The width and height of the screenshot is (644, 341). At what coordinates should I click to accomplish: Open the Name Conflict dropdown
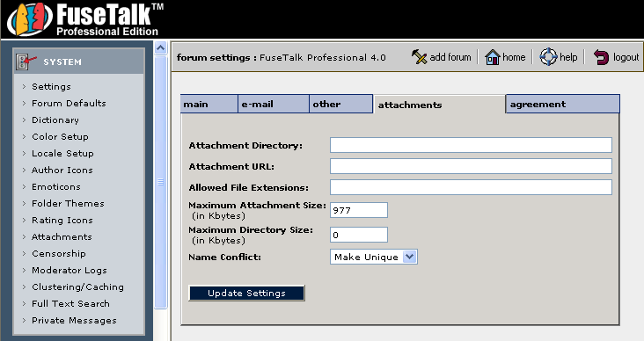(x=374, y=257)
